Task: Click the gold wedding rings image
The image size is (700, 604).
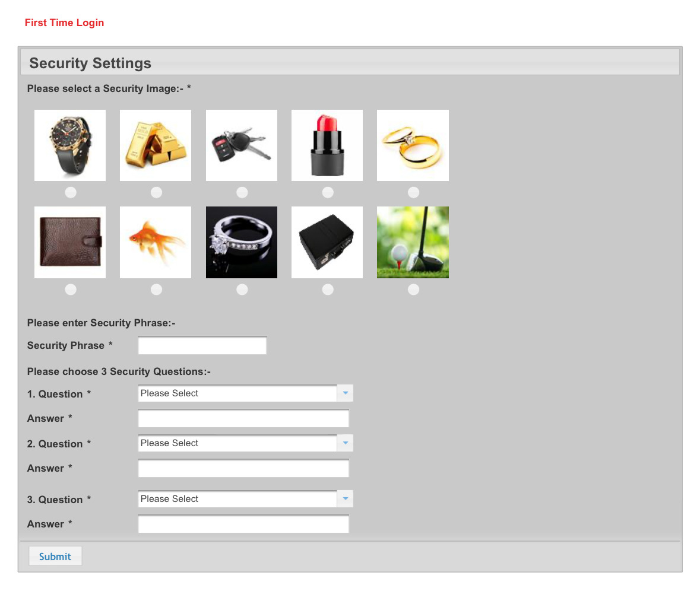Action: pyautogui.click(x=413, y=145)
